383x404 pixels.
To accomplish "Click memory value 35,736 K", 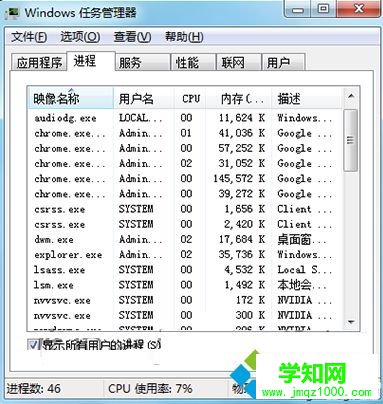I will [x=242, y=255].
